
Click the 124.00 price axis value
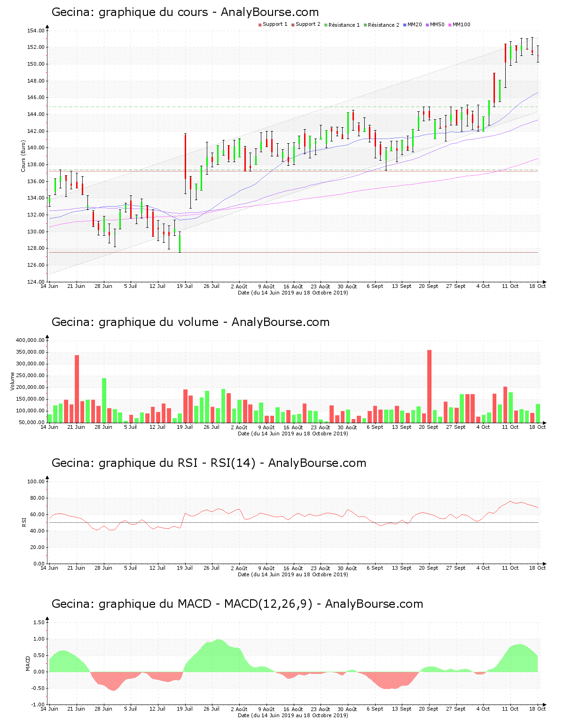click(36, 282)
